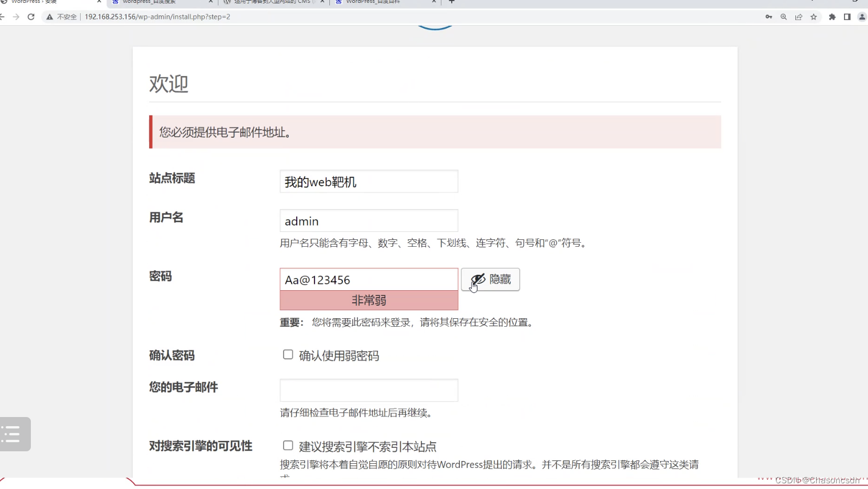Image resolution: width=868 pixels, height=489 pixels.
Task: Switch to the 适用于博客到大型网站的 CMS tab
Action: click(x=274, y=2)
